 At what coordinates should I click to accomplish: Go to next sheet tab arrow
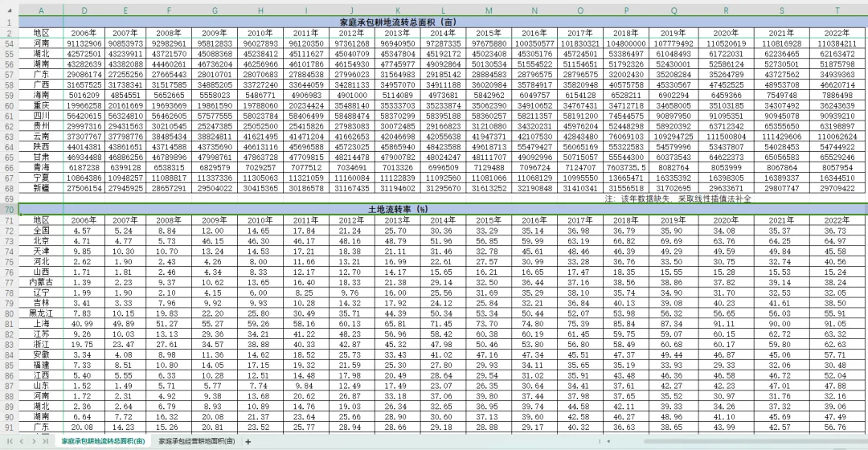pos(34,441)
